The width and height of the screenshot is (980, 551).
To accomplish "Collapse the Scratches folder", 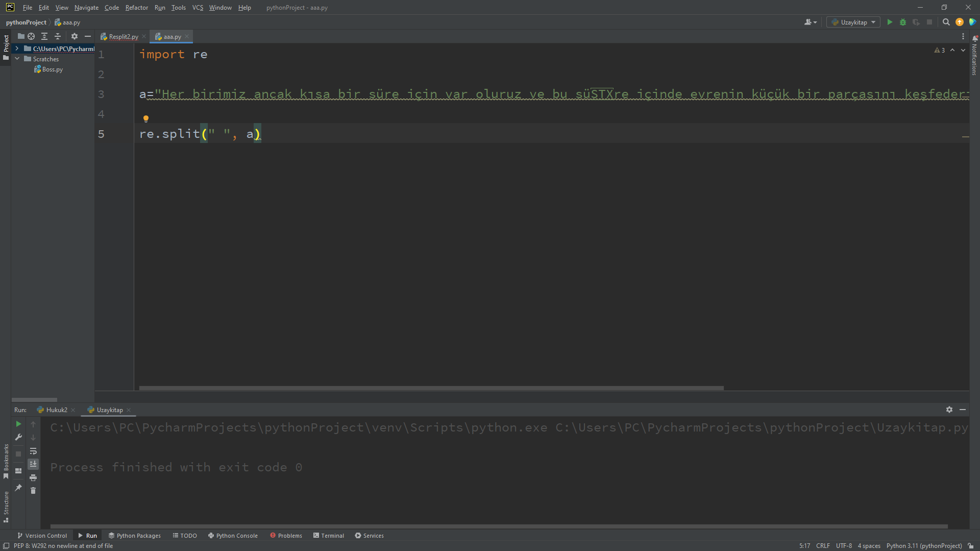I will tap(17, 59).
